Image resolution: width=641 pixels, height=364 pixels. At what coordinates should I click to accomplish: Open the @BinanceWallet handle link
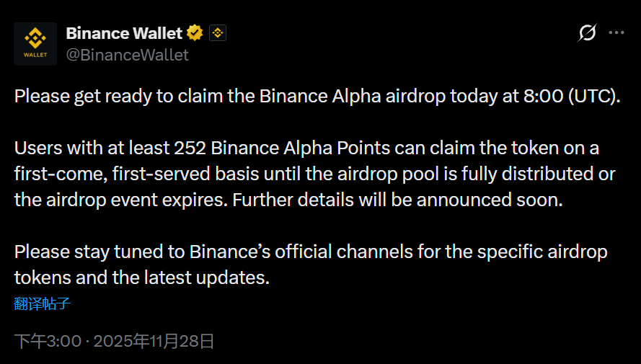point(127,55)
